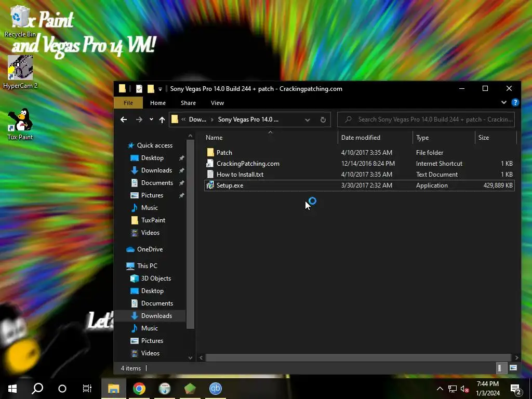Open File Explorer Help icon

515,102
